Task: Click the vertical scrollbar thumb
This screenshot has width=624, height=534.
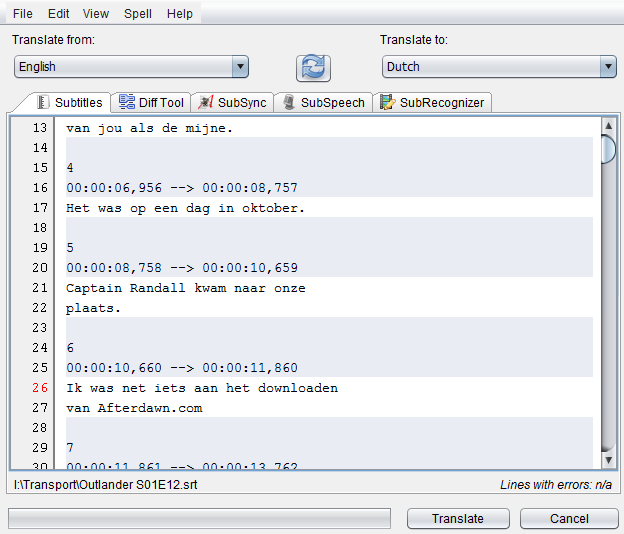Action: (x=608, y=150)
